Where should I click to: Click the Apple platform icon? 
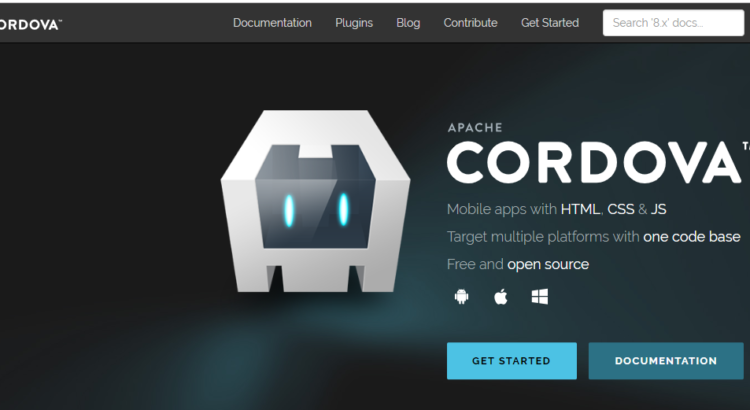click(x=500, y=297)
